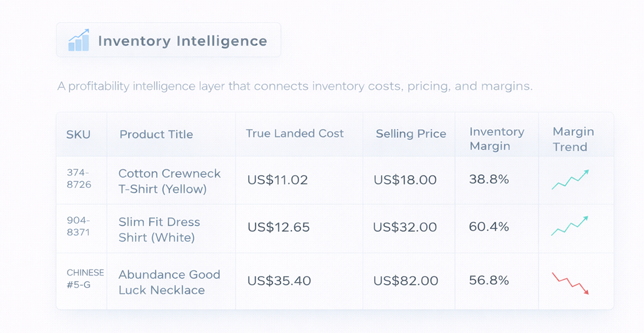
Task: Sort by the SKU column header
Action: click(78, 135)
